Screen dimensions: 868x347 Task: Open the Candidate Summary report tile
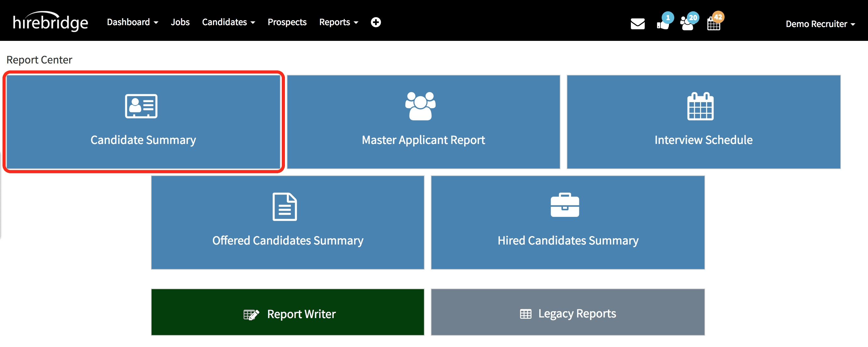click(143, 123)
